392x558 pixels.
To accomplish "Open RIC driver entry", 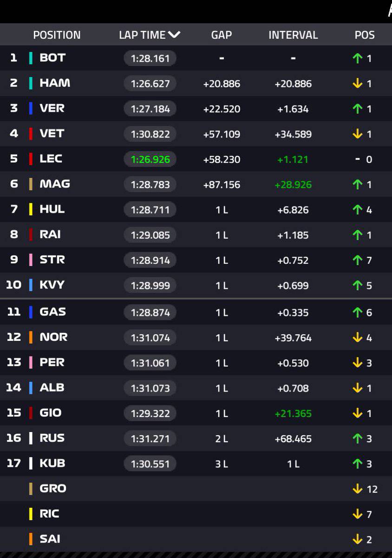I will pyautogui.click(x=49, y=513).
